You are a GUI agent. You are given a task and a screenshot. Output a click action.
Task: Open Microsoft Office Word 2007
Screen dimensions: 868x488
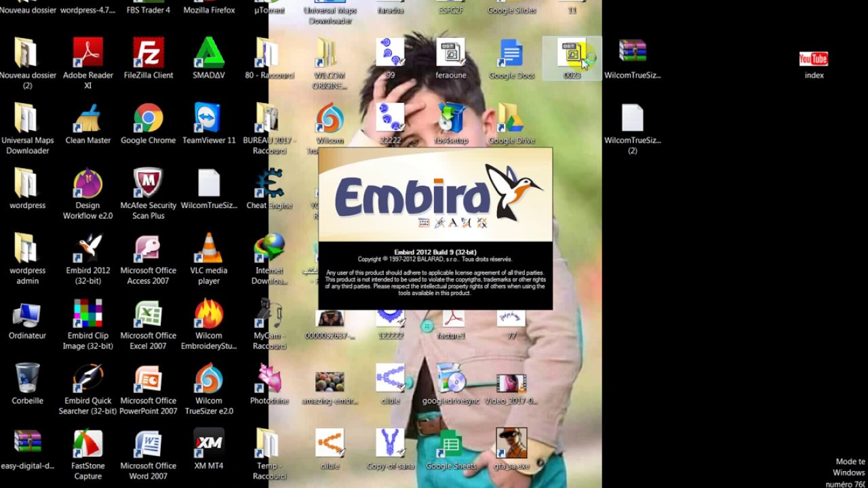(x=148, y=455)
